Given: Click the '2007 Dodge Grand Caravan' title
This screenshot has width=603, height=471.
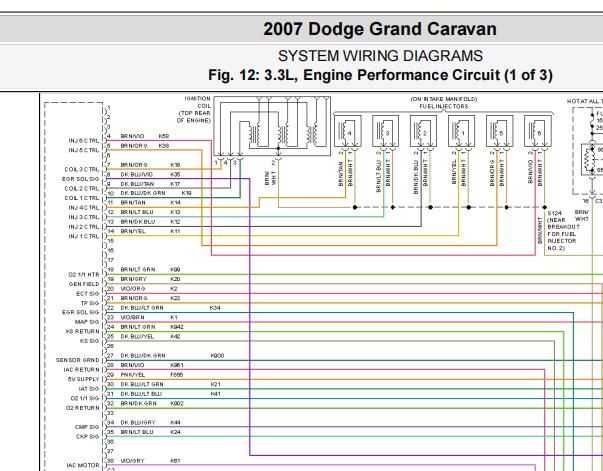Looking at the screenshot, I should tap(380, 29).
